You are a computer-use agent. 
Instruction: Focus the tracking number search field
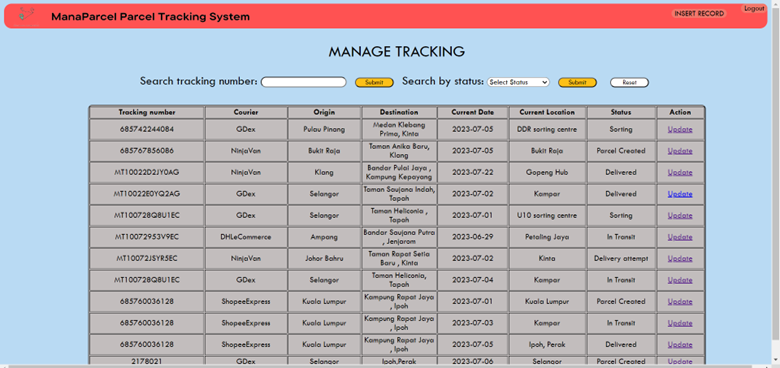(x=303, y=82)
